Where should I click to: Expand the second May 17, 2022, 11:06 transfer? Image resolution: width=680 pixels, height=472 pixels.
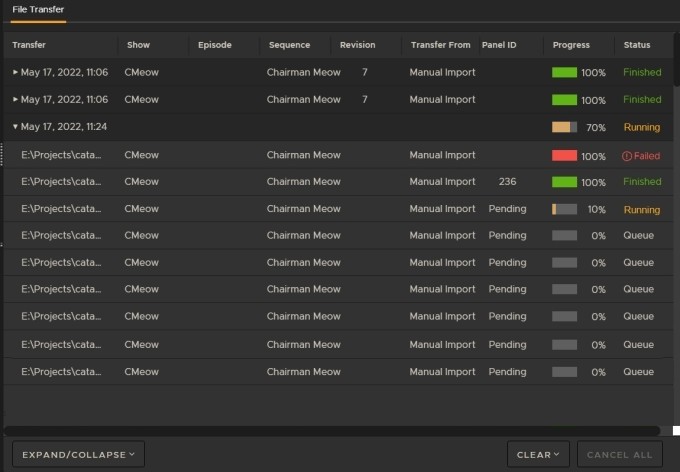pyautogui.click(x=15, y=100)
